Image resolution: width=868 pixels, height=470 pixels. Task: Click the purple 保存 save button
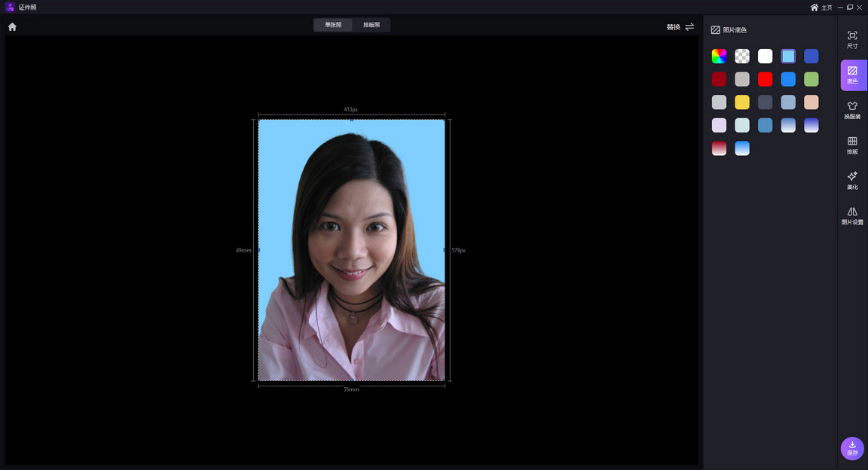pos(852,448)
